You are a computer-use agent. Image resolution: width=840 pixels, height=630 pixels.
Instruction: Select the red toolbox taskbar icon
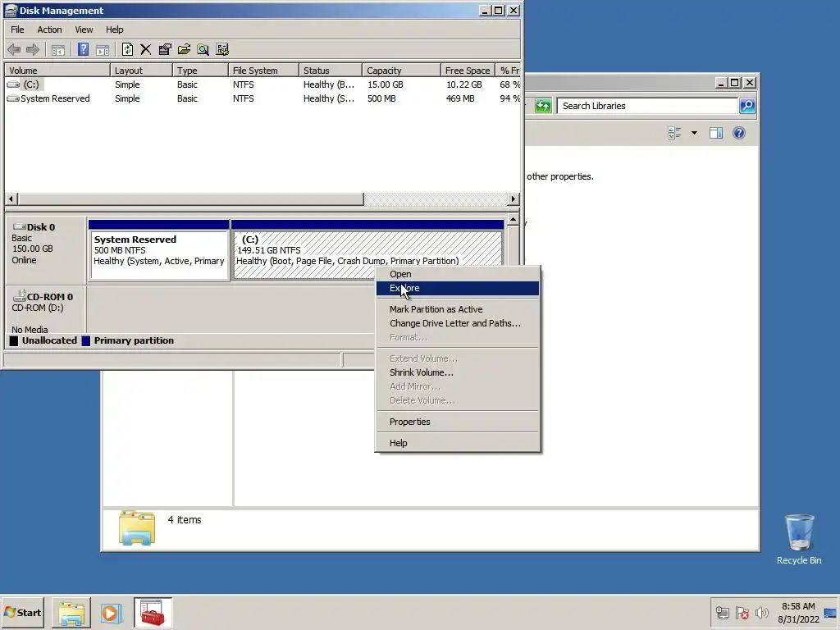pos(153,612)
